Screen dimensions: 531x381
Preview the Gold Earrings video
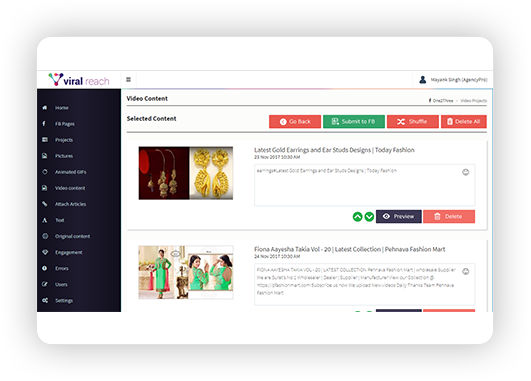click(399, 216)
